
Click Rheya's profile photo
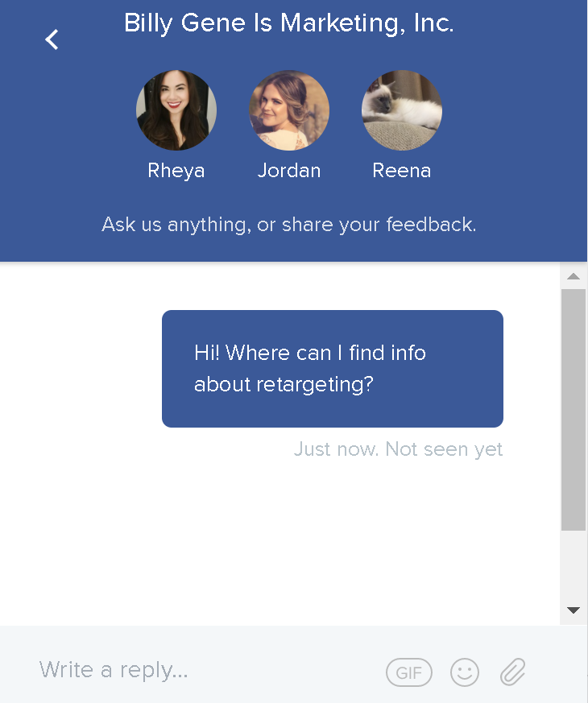point(176,110)
